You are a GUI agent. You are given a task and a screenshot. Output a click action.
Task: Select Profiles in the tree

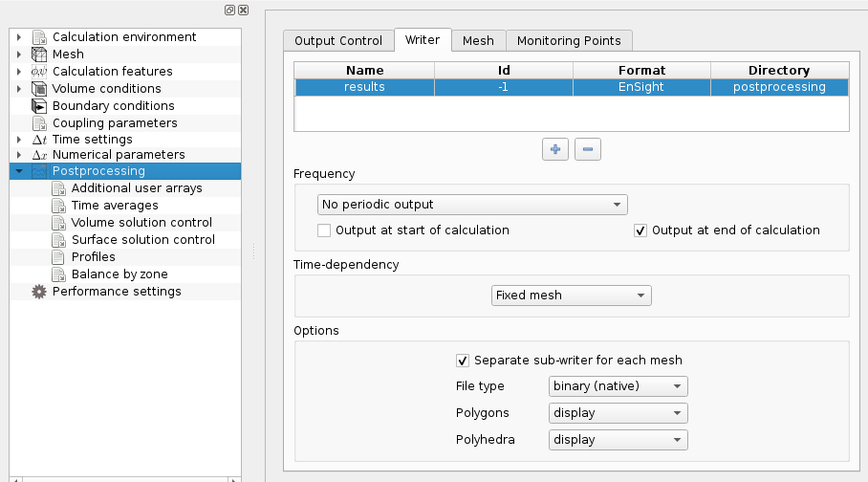pyautogui.click(x=93, y=257)
